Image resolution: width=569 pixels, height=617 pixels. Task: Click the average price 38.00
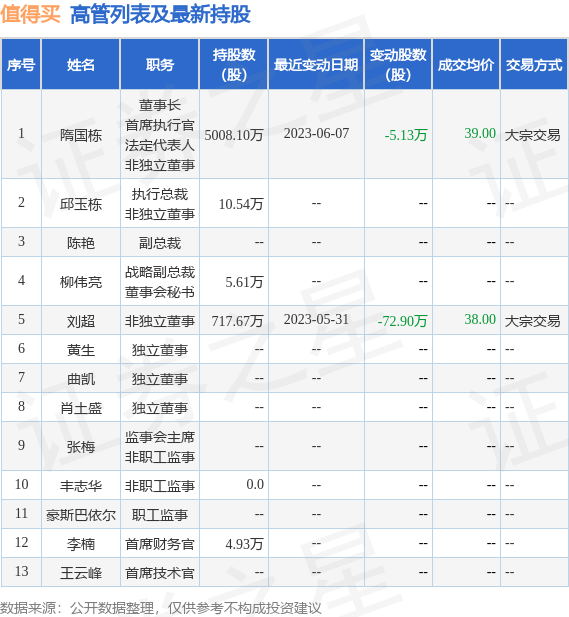click(480, 319)
